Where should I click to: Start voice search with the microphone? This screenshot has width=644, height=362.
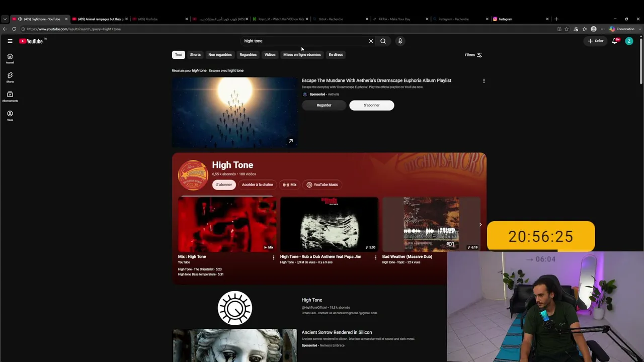(400, 41)
